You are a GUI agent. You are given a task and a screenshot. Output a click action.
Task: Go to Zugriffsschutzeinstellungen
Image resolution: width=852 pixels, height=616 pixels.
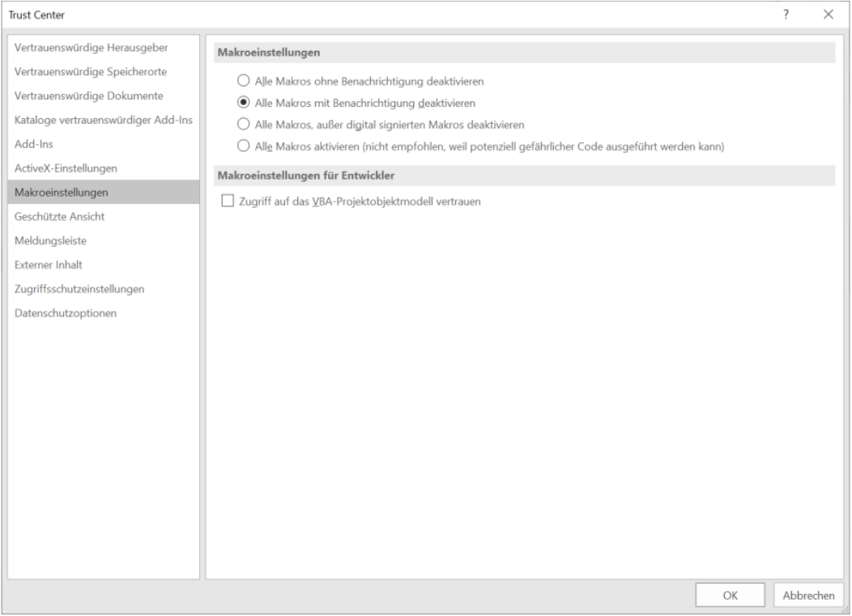79,289
